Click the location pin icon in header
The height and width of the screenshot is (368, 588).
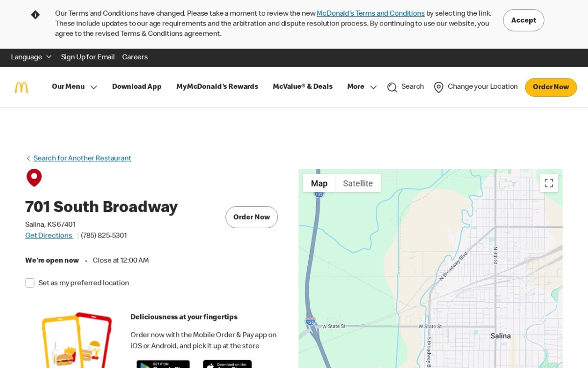(439, 87)
